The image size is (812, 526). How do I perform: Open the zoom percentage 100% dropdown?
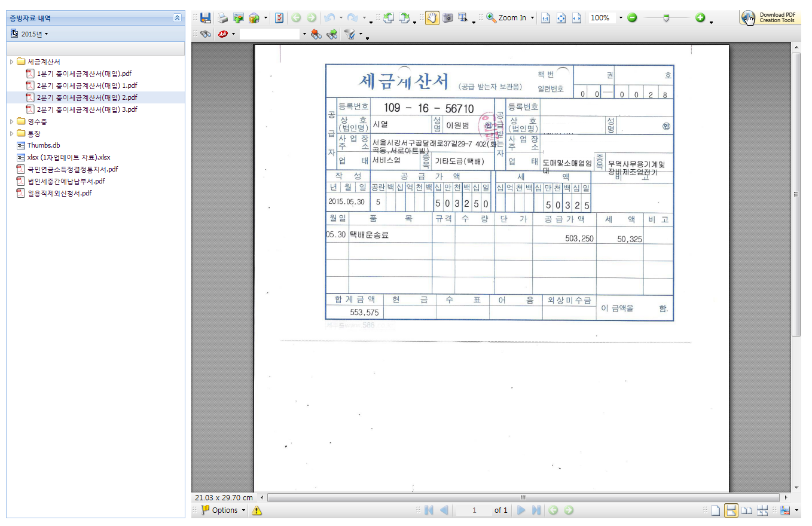[621, 18]
